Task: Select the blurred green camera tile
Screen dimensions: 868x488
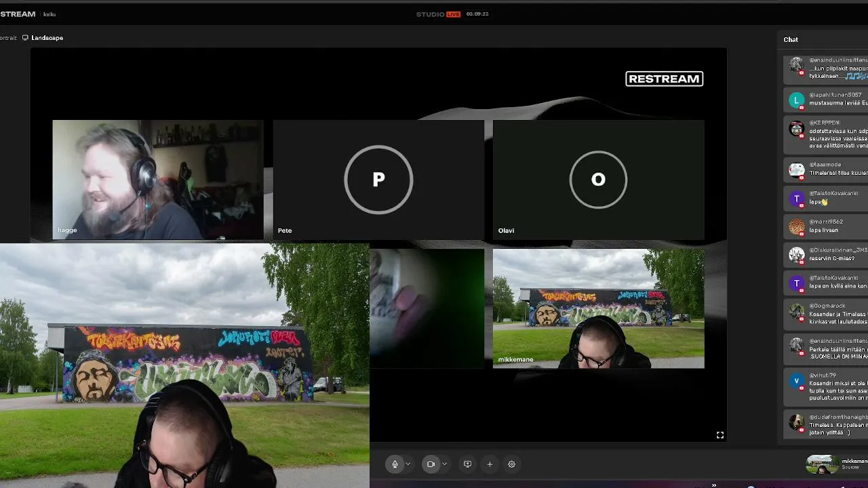Action: click(427, 308)
